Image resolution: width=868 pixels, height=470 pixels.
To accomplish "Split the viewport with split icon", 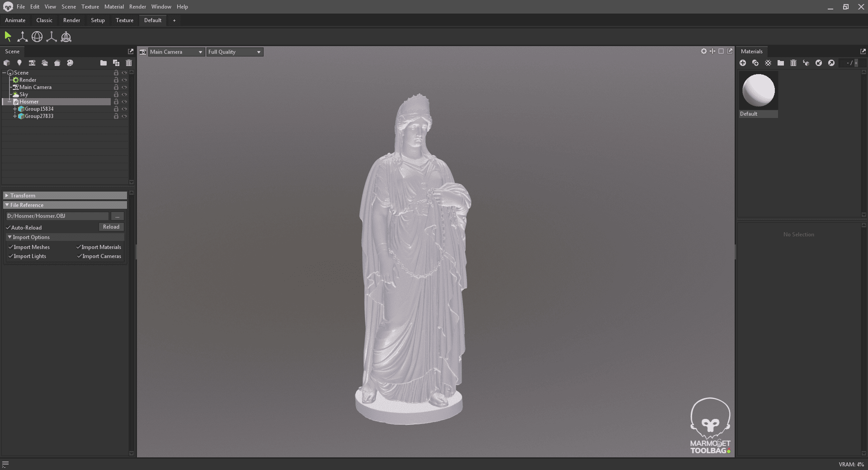I will [712, 51].
